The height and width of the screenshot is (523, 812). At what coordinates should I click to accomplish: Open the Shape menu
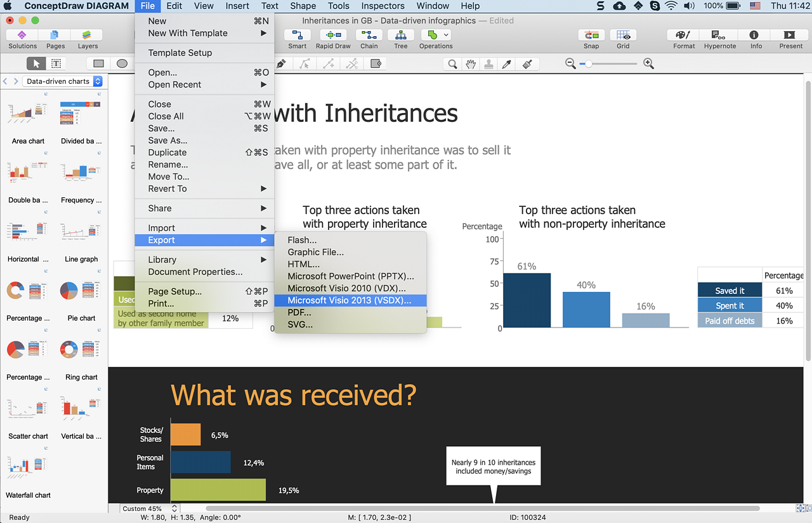click(x=303, y=6)
